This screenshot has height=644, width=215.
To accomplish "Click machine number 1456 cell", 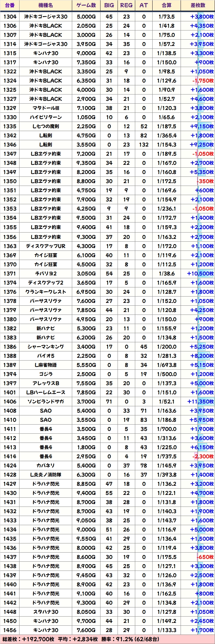I will (10, 630).
